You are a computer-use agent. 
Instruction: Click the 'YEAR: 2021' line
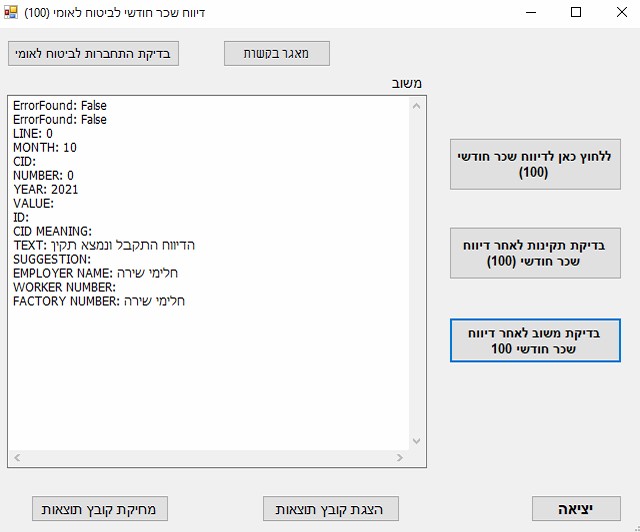tap(45, 189)
